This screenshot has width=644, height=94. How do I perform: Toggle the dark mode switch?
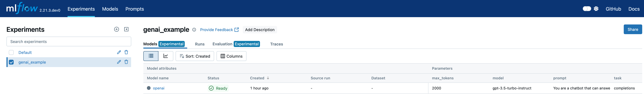pos(587,9)
